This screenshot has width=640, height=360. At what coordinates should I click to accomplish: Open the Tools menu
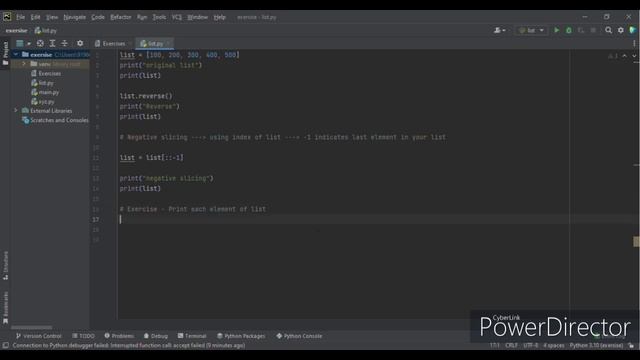click(159, 17)
